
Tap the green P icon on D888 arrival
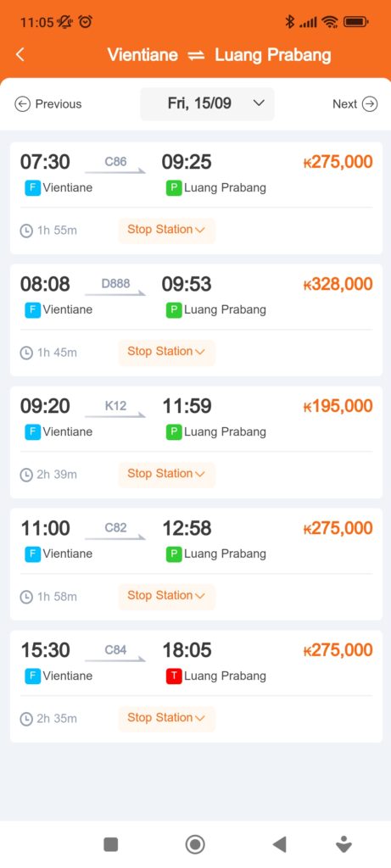174,310
